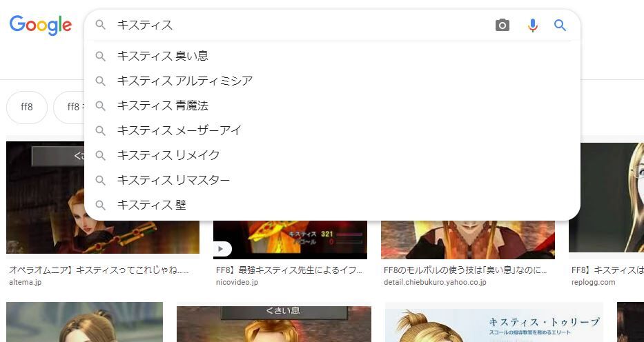Start voice search with microphone icon
644x342 pixels.
[x=532, y=26]
